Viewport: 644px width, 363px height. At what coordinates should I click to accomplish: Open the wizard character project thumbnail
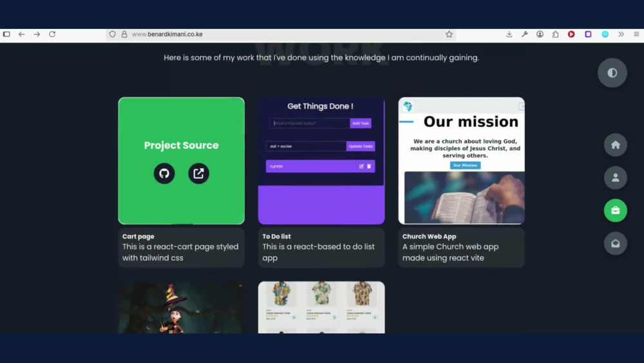[181, 308]
